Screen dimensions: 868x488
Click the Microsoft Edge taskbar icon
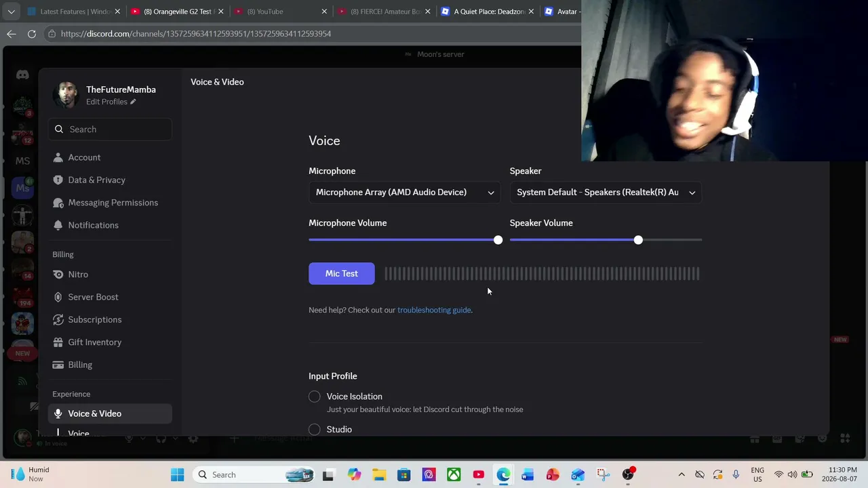503,475
